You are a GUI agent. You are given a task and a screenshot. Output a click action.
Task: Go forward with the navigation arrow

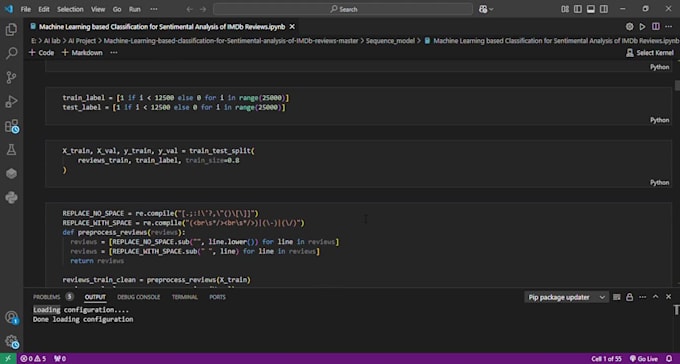click(203, 9)
